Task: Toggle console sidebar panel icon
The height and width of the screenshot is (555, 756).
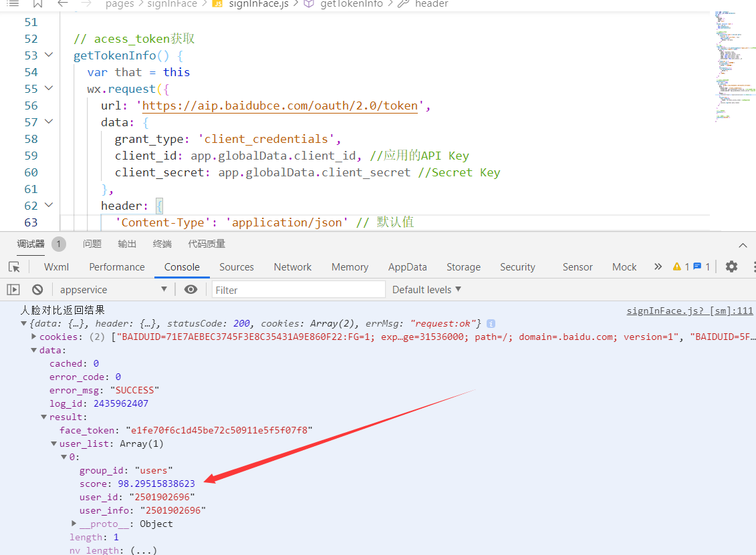Action: (13, 290)
